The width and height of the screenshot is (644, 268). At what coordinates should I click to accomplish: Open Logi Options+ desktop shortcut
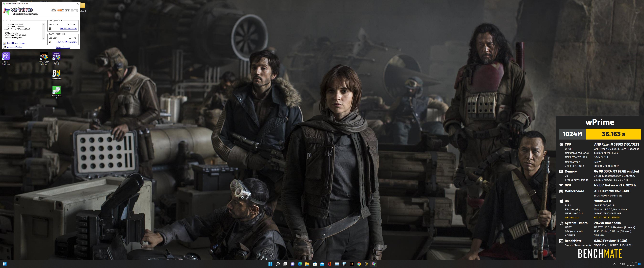pyautogui.click(x=6, y=59)
